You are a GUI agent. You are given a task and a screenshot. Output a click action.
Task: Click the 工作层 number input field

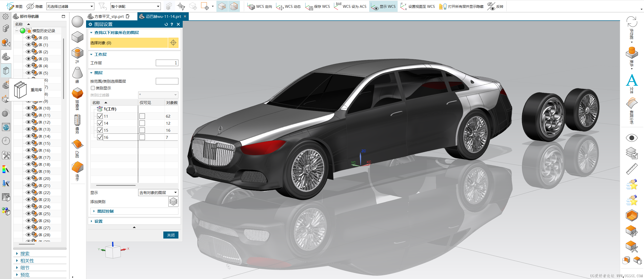pyautogui.click(x=167, y=63)
